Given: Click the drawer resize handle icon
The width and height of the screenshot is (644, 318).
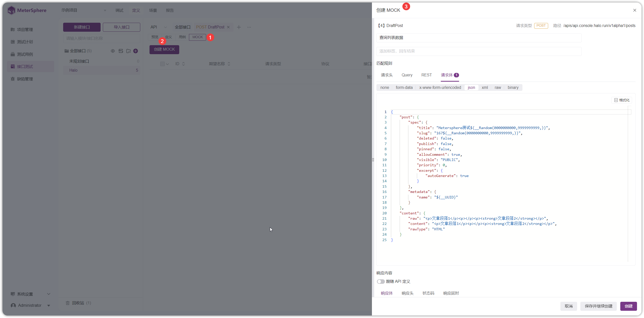Looking at the screenshot, I should (x=373, y=159).
